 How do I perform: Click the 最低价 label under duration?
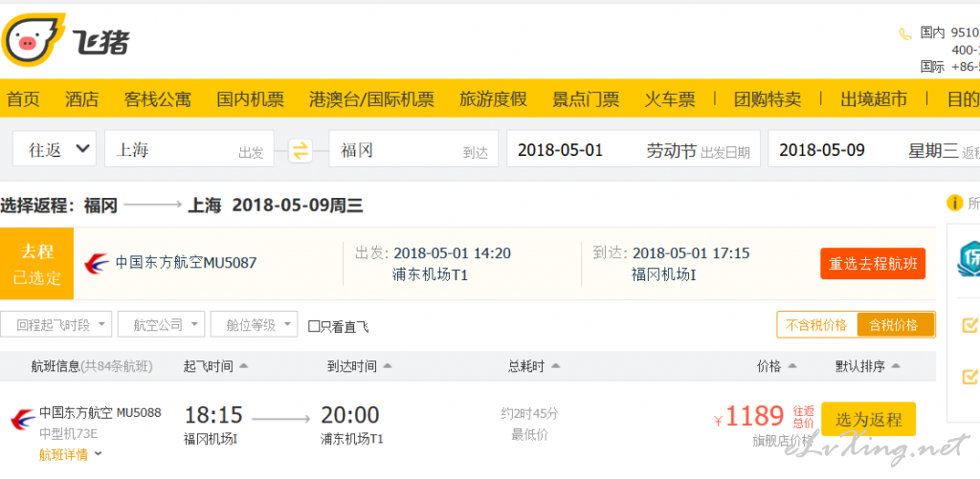(x=529, y=435)
